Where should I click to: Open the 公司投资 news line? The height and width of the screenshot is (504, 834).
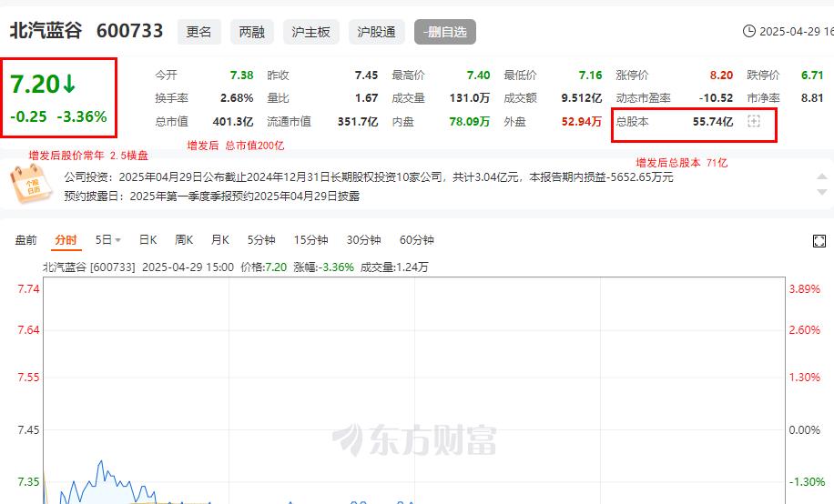click(369, 177)
